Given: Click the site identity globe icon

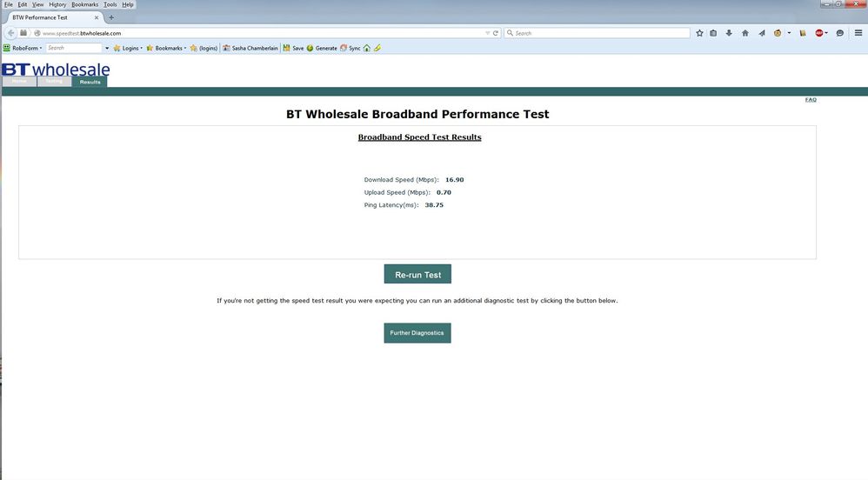Looking at the screenshot, I should pos(37,33).
